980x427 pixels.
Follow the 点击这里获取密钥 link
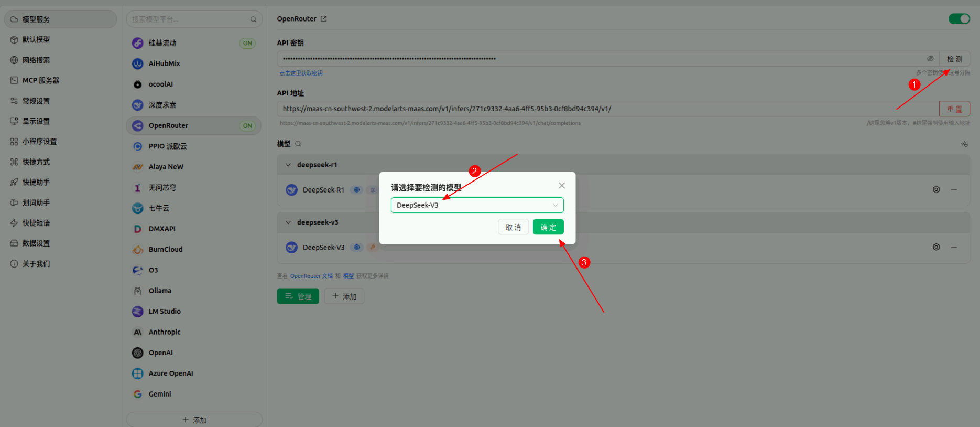click(x=301, y=73)
